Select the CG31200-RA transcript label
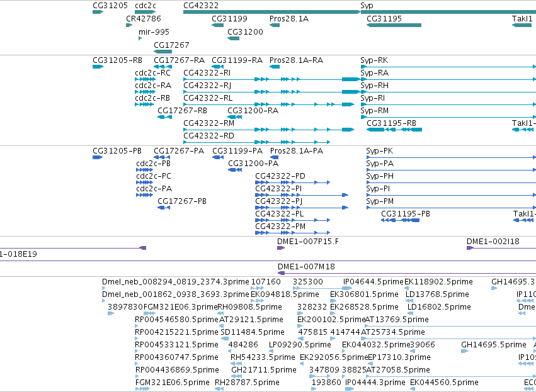The width and height of the screenshot is (536, 392). point(253,111)
